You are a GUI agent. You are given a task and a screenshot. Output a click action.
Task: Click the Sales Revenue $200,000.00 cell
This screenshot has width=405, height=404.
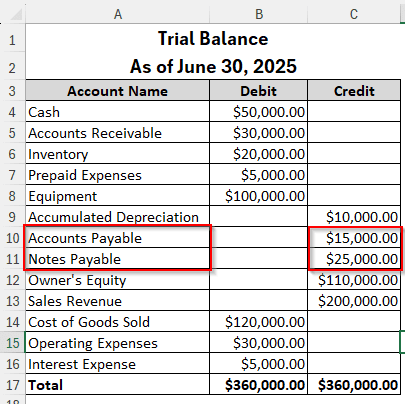pyautogui.click(x=354, y=301)
